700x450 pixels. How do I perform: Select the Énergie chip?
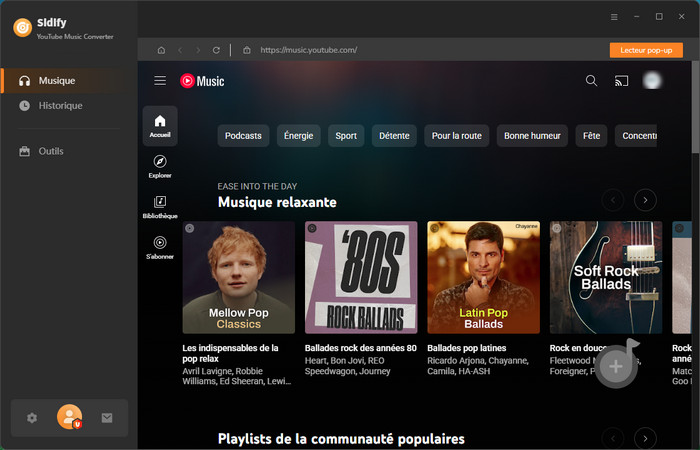[298, 136]
